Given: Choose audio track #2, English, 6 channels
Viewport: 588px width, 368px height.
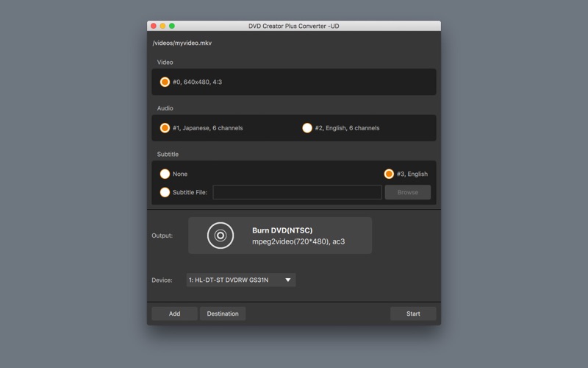Looking at the screenshot, I should click(x=307, y=128).
